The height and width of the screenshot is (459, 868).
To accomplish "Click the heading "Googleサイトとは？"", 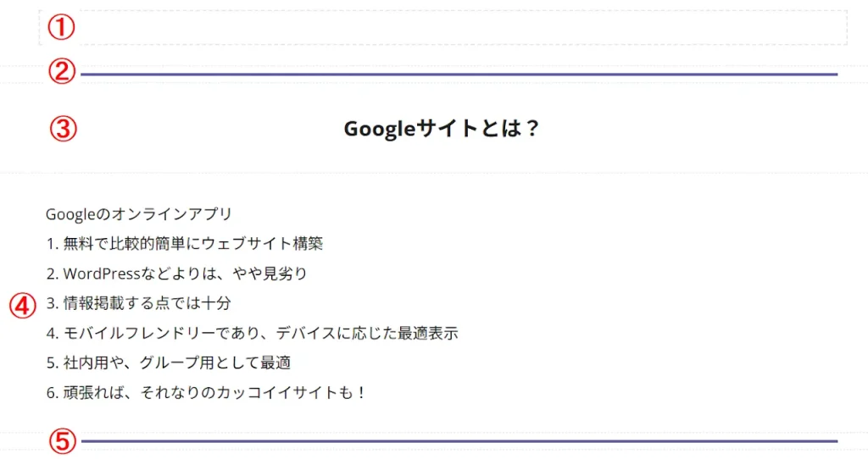I will coord(442,129).
